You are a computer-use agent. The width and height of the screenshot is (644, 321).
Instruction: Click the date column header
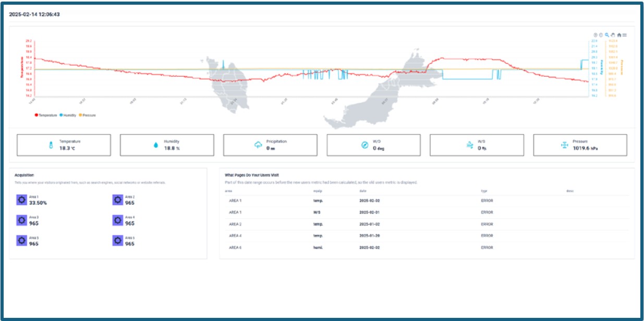362,191
